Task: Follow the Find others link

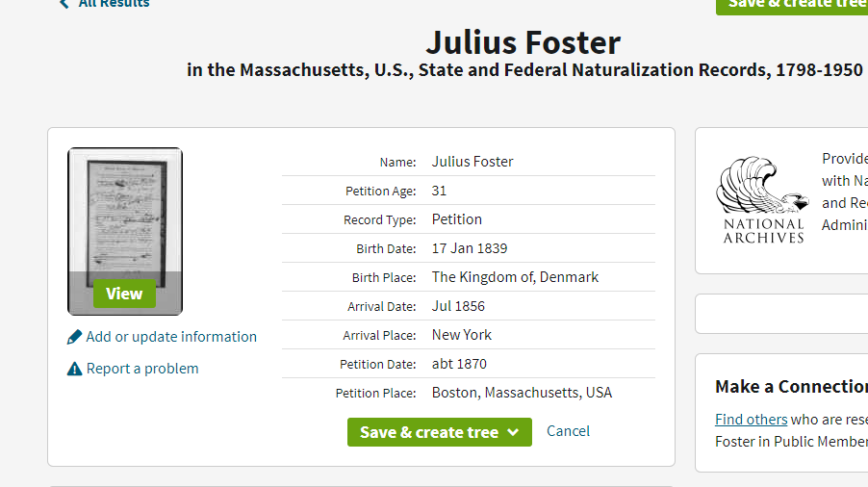Action: click(751, 420)
